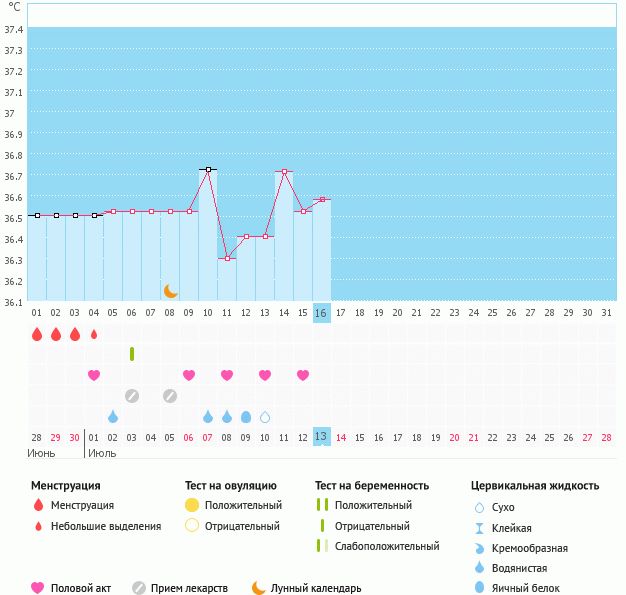This screenshot has width=626, height=595.
Task: Click the menstruation drop on day 01
Action: pos(37,334)
